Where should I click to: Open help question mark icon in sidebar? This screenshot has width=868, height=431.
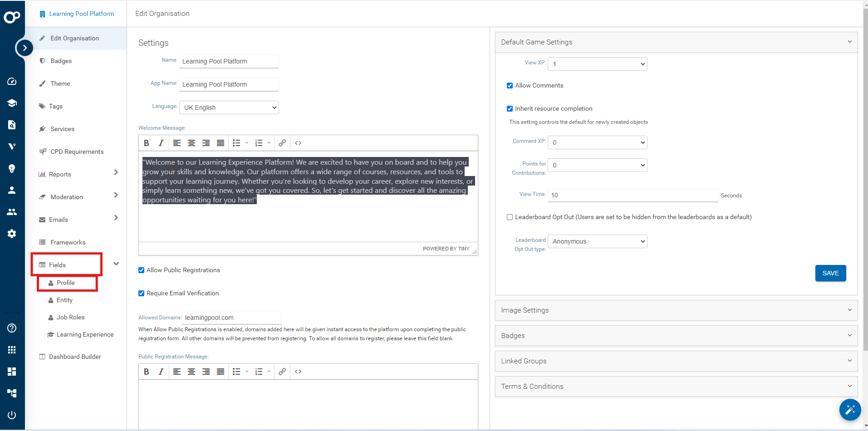point(12,328)
